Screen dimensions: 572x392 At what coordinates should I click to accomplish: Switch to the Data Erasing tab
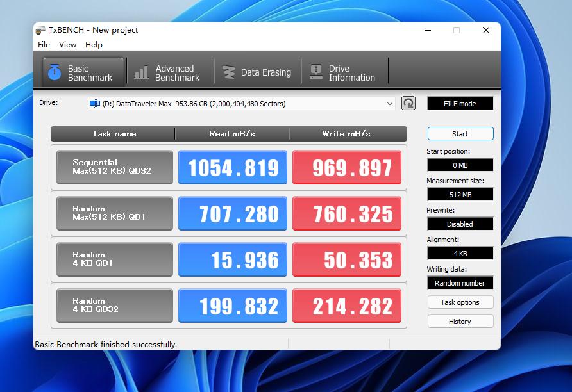[258, 72]
